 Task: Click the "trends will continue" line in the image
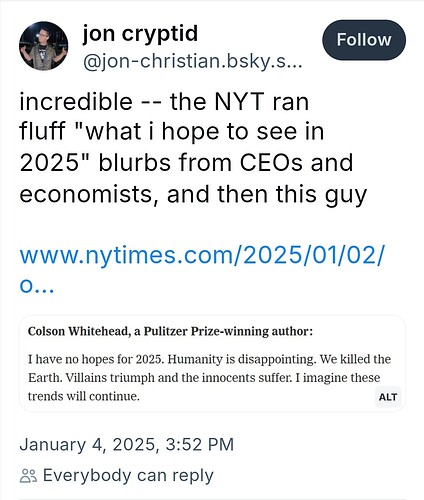[84, 396]
